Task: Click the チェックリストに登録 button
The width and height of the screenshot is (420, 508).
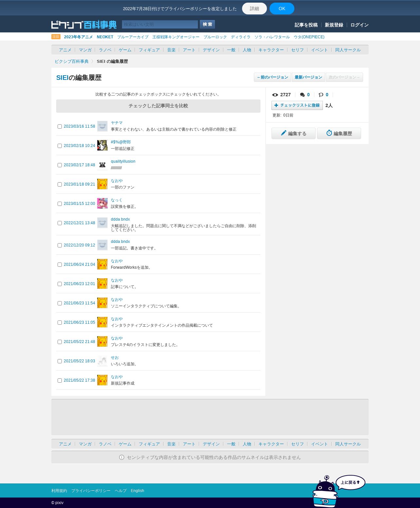Action: coord(297,105)
